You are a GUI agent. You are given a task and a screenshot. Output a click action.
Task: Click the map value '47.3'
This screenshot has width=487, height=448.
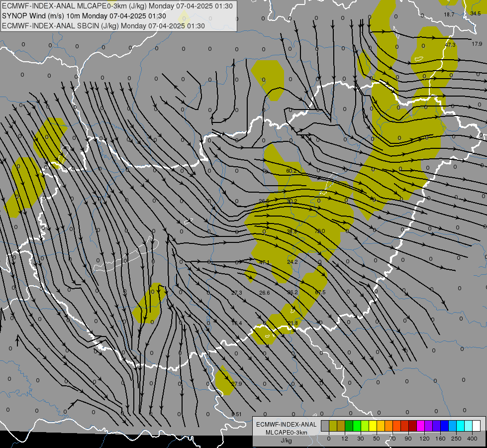[x=450, y=45]
